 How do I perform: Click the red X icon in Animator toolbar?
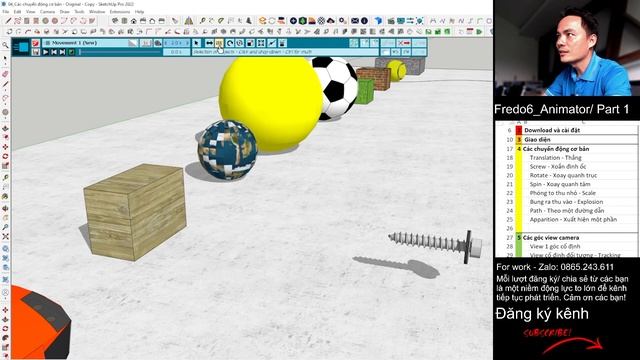click(x=404, y=43)
